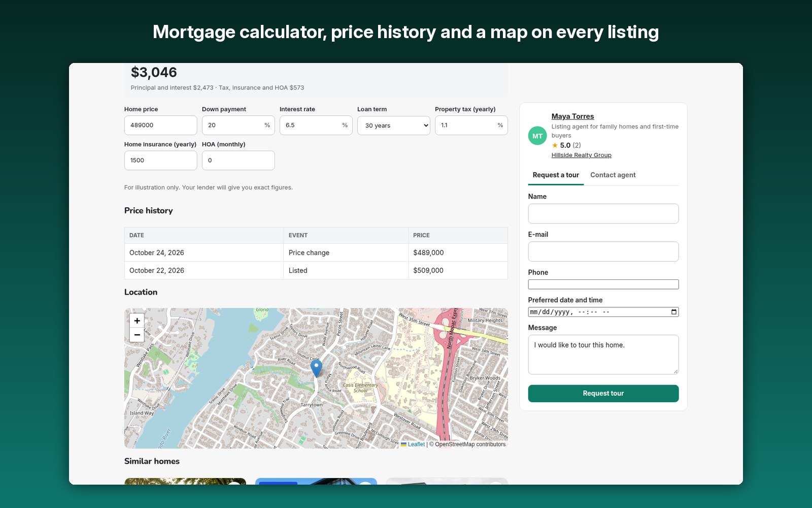Click the Home price input field

160,125
